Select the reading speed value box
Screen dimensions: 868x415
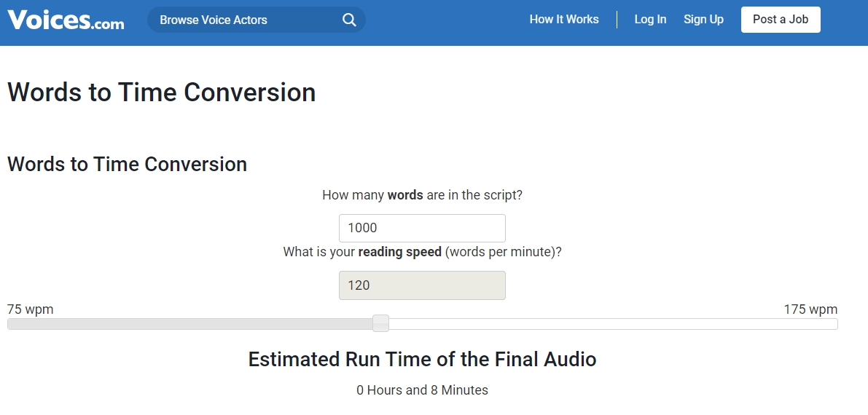click(422, 285)
